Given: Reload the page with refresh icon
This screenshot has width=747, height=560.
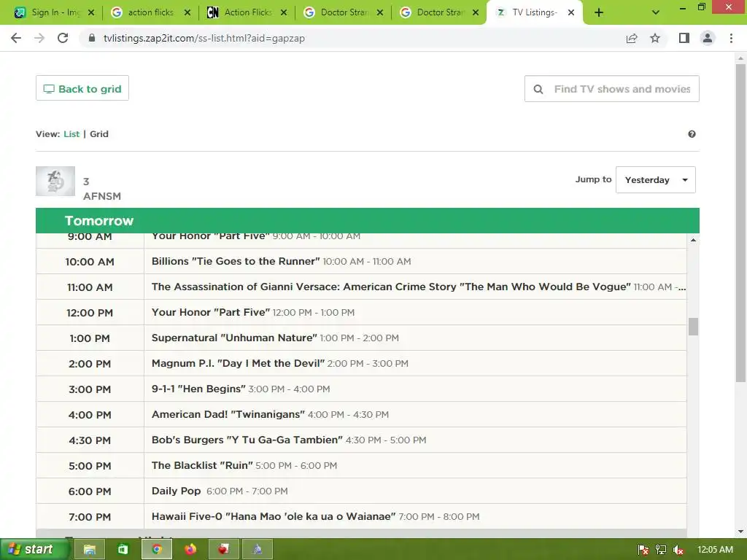Looking at the screenshot, I should pyautogui.click(x=63, y=38).
